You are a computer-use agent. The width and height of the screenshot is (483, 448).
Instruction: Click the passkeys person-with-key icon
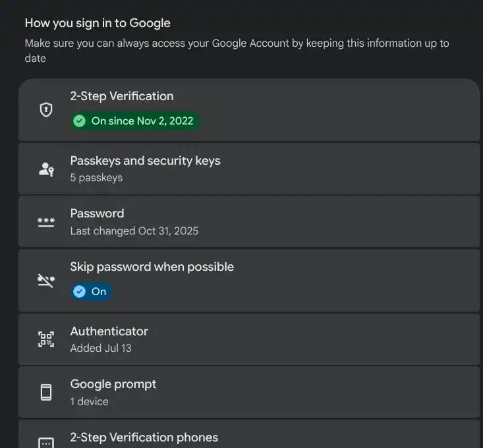tap(46, 169)
